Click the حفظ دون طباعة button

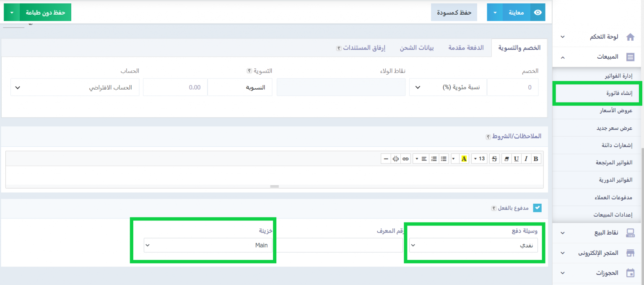tap(45, 13)
